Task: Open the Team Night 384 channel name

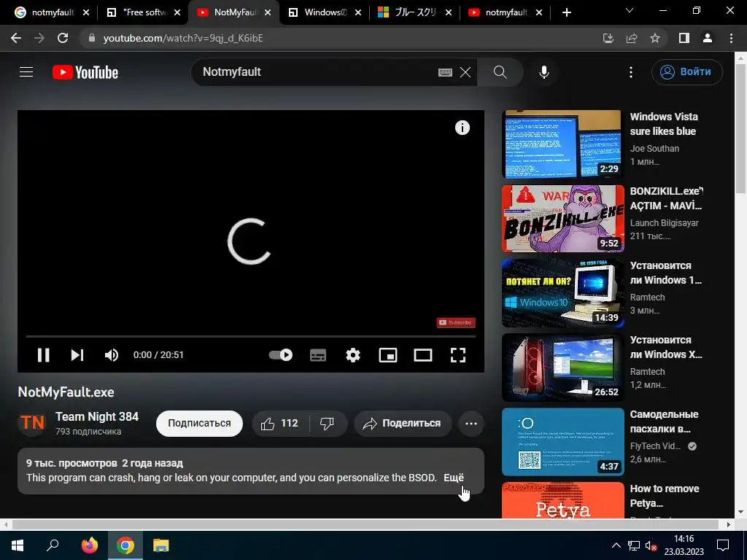Action: [97, 416]
